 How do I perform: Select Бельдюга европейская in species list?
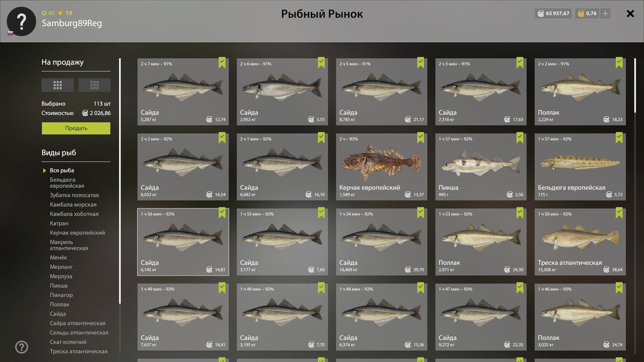[67, 183]
